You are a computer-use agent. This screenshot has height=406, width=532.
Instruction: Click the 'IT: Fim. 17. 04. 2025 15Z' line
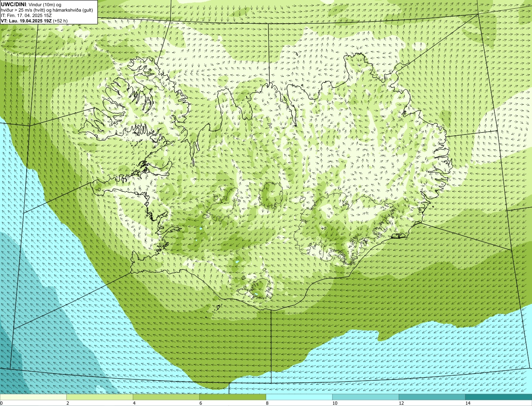[x=26, y=15]
